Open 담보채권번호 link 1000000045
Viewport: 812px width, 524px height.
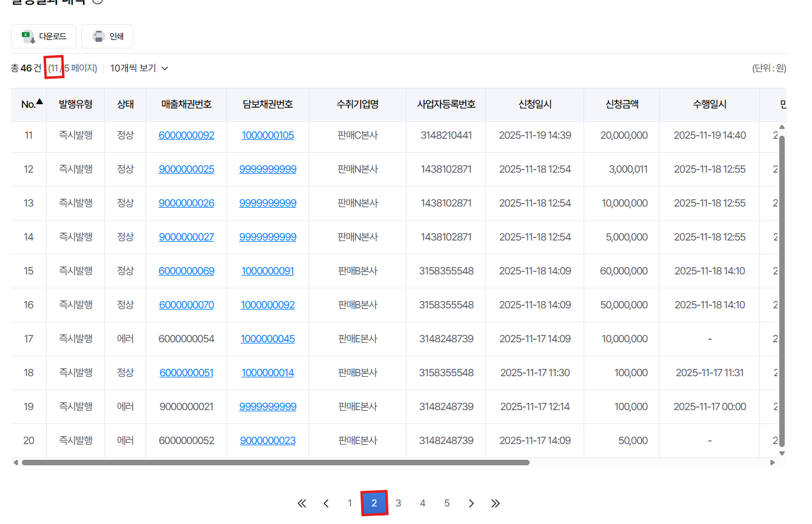click(x=268, y=339)
